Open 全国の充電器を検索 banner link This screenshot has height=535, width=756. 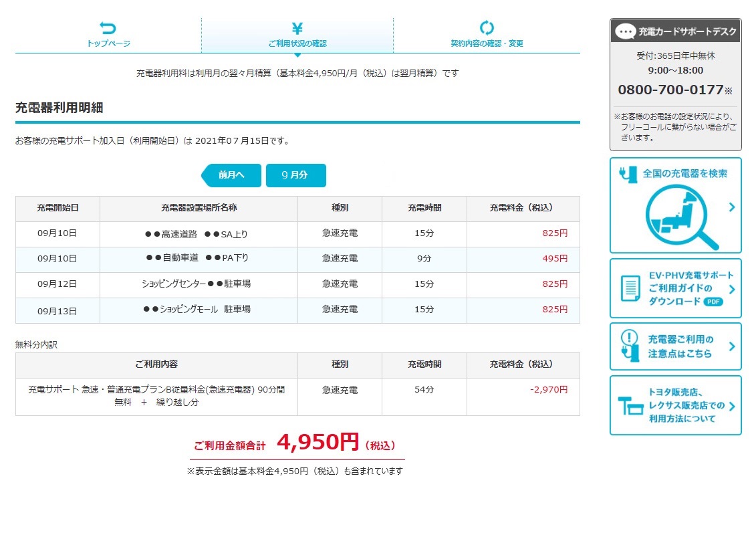676,205
